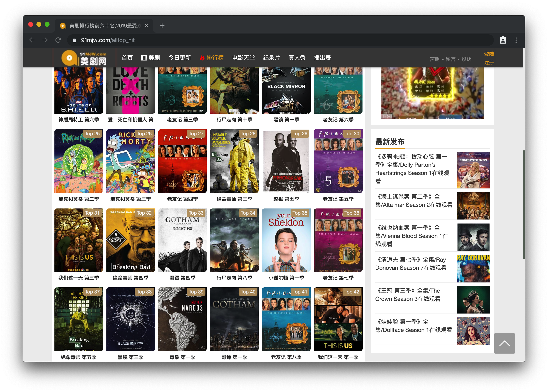Click the Dollface sidebar thumbnail
Viewport: 548px width, 392px height.
pyautogui.click(x=473, y=331)
